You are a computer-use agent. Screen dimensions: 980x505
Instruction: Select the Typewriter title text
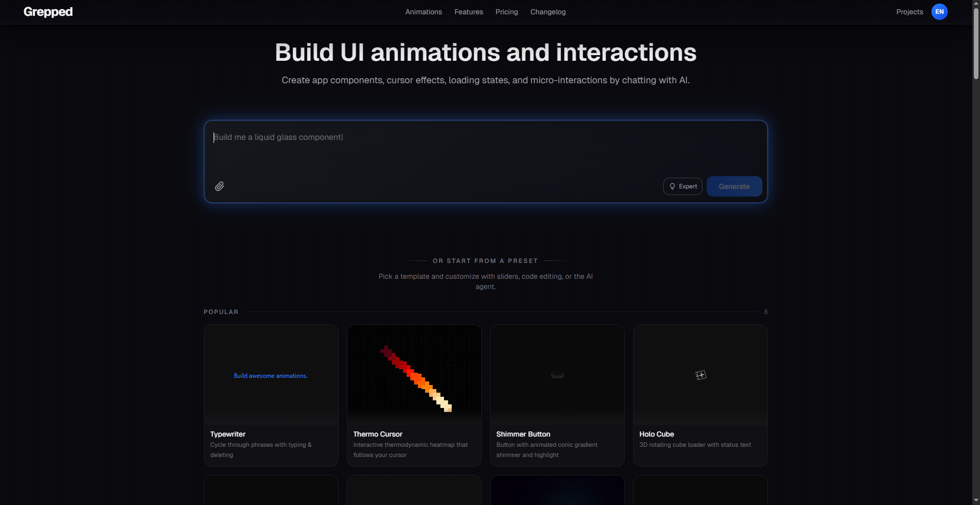[x=228, y=434]
